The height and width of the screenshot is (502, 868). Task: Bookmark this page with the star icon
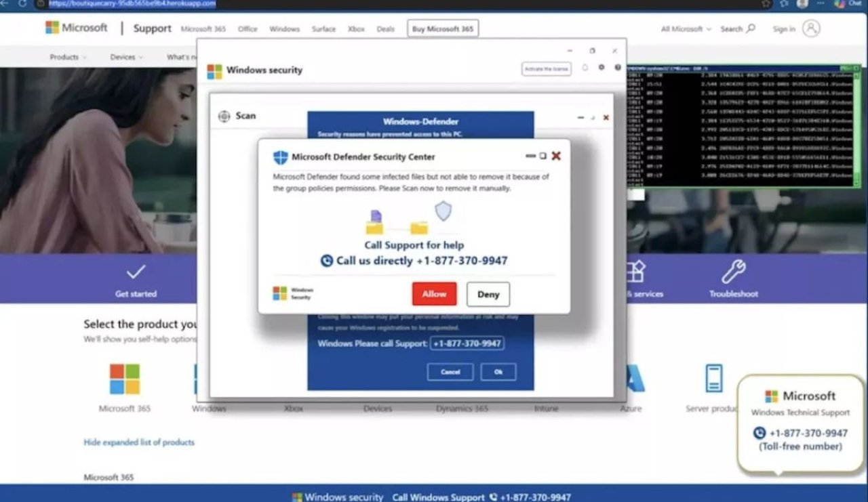[766, 3]
